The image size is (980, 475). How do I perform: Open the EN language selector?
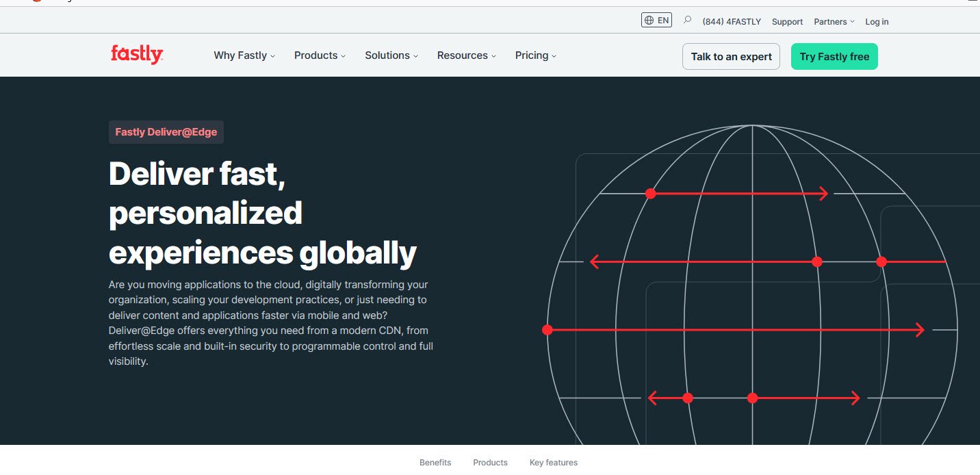point(657,21)
